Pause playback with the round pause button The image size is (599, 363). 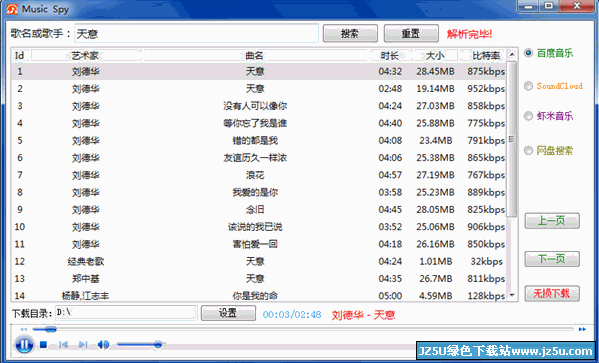coord(24,345)
